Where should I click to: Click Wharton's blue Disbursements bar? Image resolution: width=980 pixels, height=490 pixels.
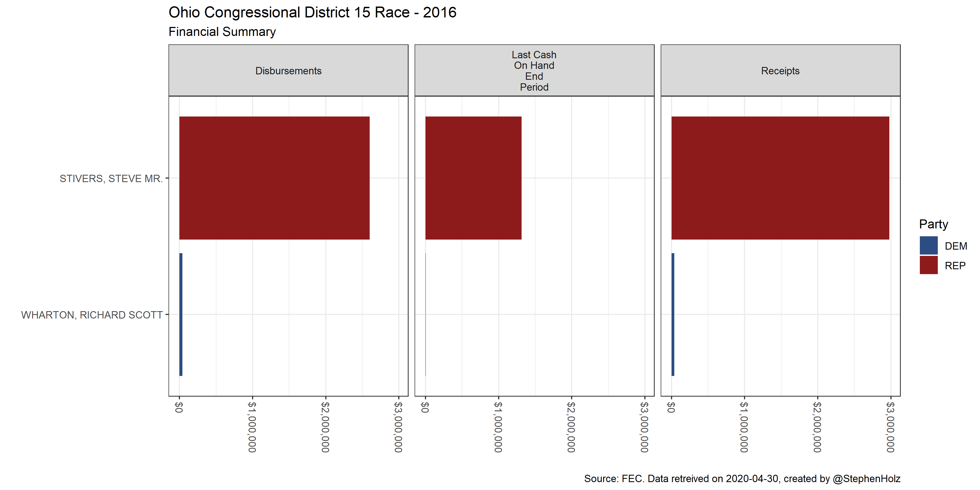[181, 314]
